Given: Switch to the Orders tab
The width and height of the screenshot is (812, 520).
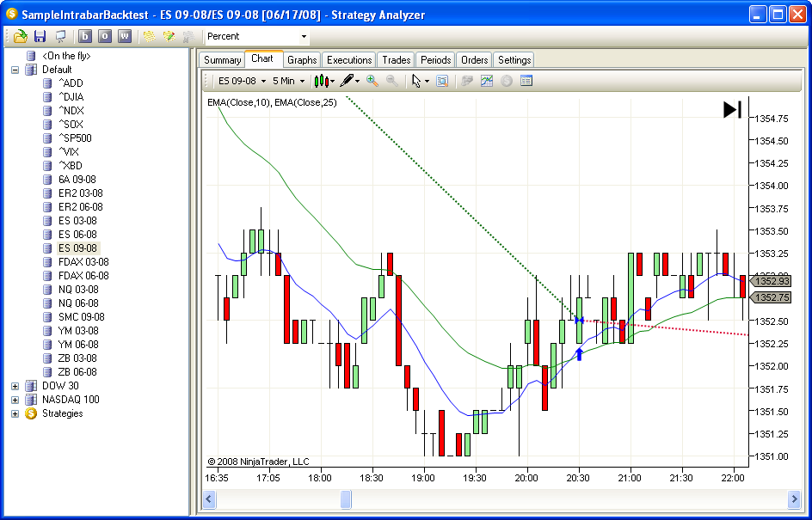Looking at the screenshot, I should pyautogui.click(x=474, y=60).
